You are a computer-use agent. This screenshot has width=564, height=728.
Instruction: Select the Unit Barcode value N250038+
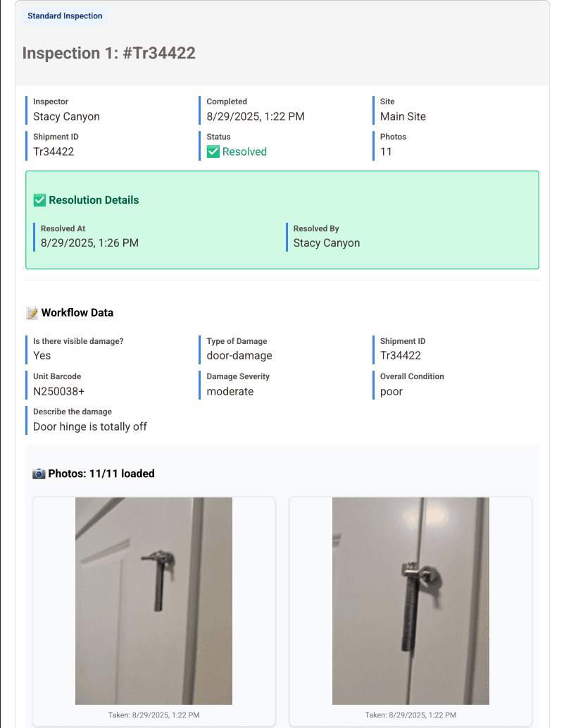[x=59, y=391]
